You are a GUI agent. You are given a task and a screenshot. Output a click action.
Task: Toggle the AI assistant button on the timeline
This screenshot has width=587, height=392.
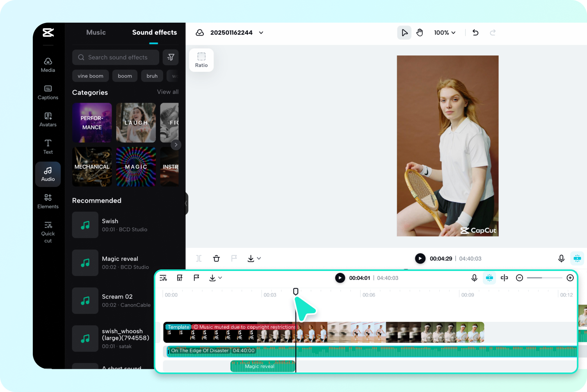[x=489, y=278]
